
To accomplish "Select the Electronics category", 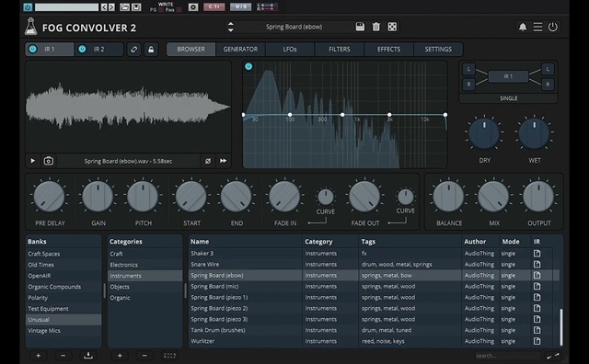I will click(x=145, y=265).
